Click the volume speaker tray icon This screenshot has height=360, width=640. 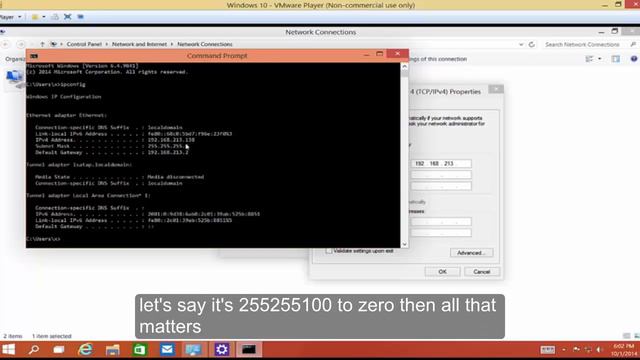tap(599, 350)
